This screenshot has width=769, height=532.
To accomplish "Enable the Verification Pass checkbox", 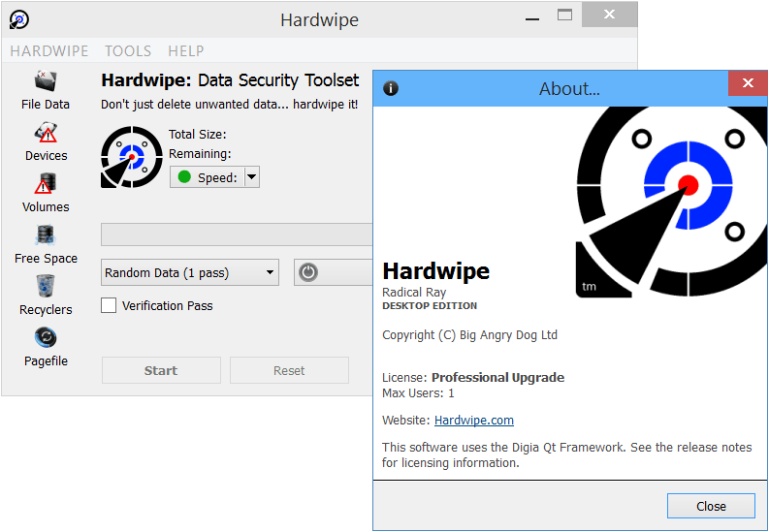I will point(109,305).
